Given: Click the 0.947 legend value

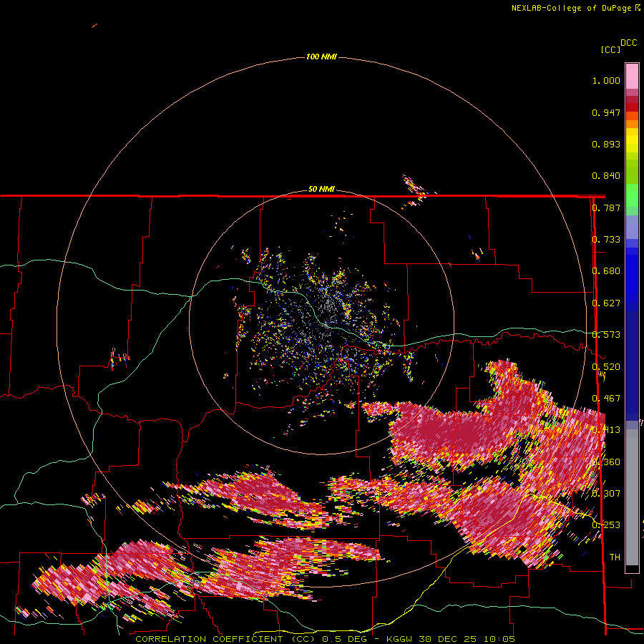Looking at the screenshot, I should tap(606, 112).
